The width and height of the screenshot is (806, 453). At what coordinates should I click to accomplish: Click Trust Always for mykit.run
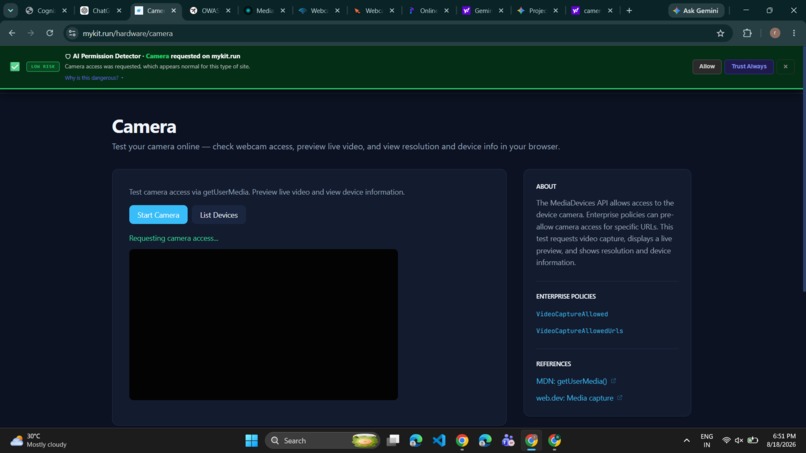click(x=748, y=66)
